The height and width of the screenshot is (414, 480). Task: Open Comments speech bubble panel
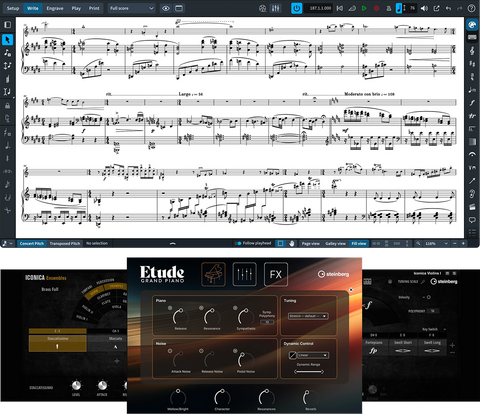coord(472,220)
